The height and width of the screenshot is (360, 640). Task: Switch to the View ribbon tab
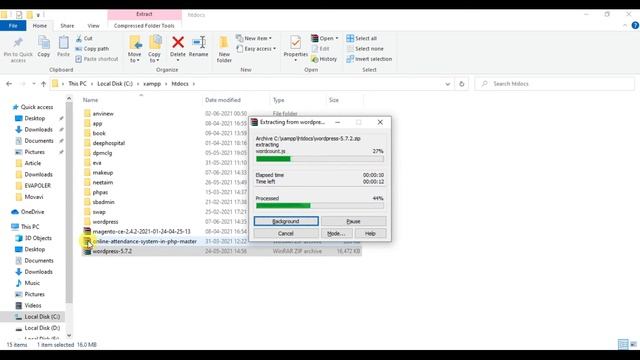click(x=93, y=26)
